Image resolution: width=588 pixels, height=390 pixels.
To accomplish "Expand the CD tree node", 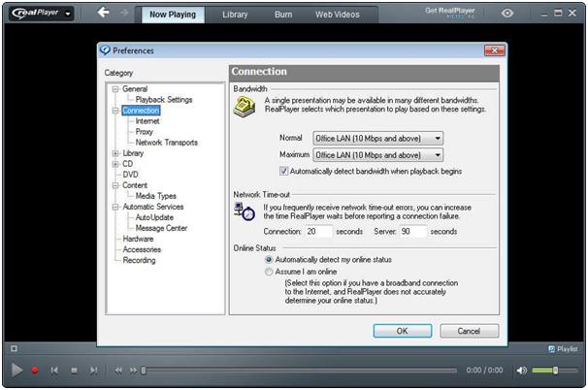I will 115,164.
